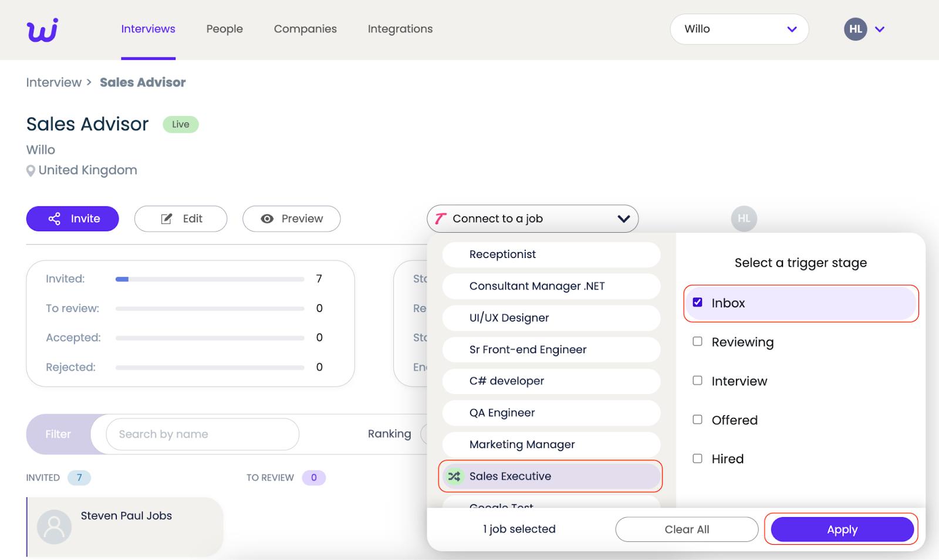This screenshot has width=939, height=560.
Task: Check the Hired trigger stage
Action: pos(697,459)
